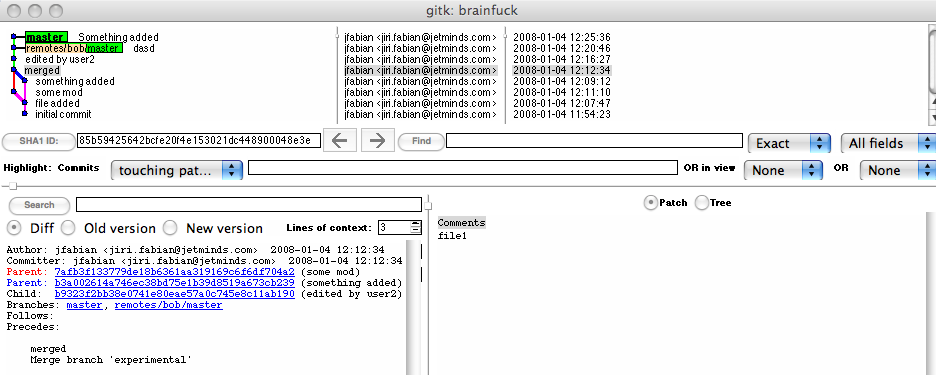This screenshot has height=375, width=936.
Task: Select the Old version radio button
Action: [69, 228]
